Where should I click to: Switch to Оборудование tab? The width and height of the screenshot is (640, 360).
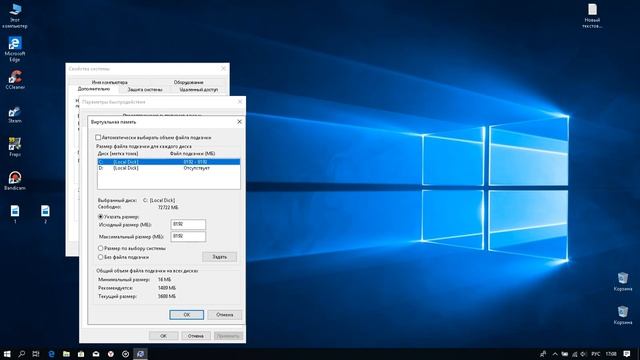(x=189, y=82)
